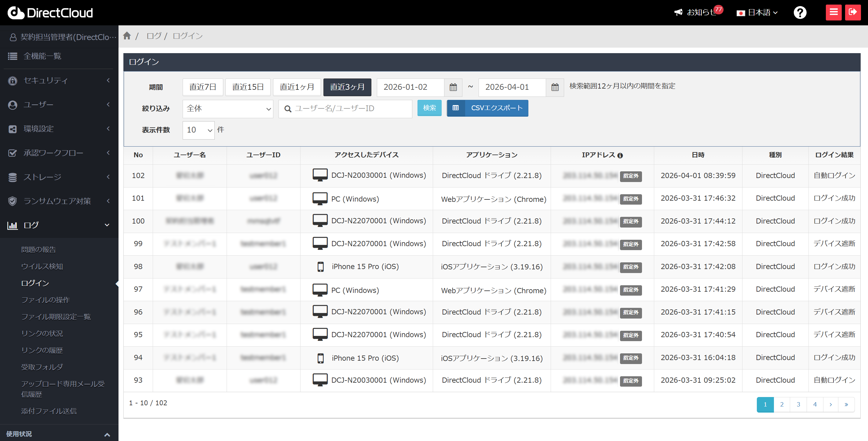Click the ログ breadcrumb link

(154, 36)
